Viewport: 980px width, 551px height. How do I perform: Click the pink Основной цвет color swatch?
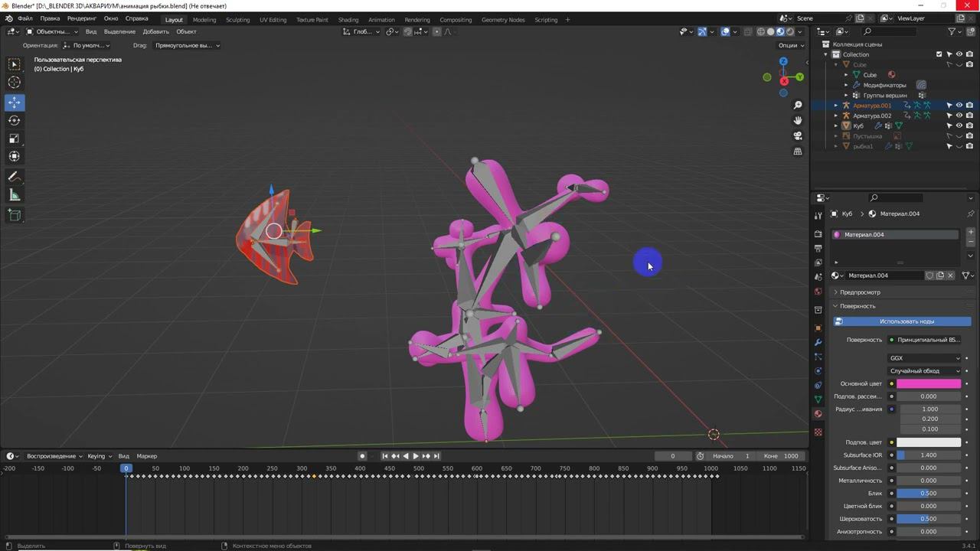pos(929,384)
